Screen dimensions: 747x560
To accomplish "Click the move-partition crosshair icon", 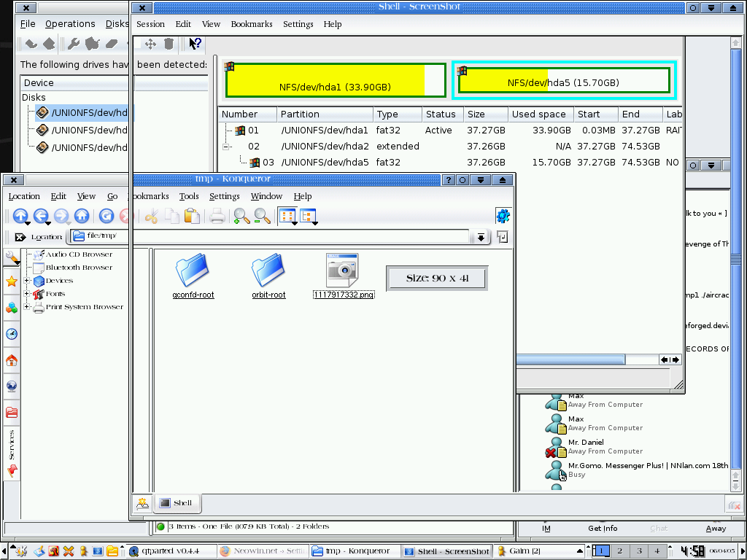I will (x=150, y=44).
